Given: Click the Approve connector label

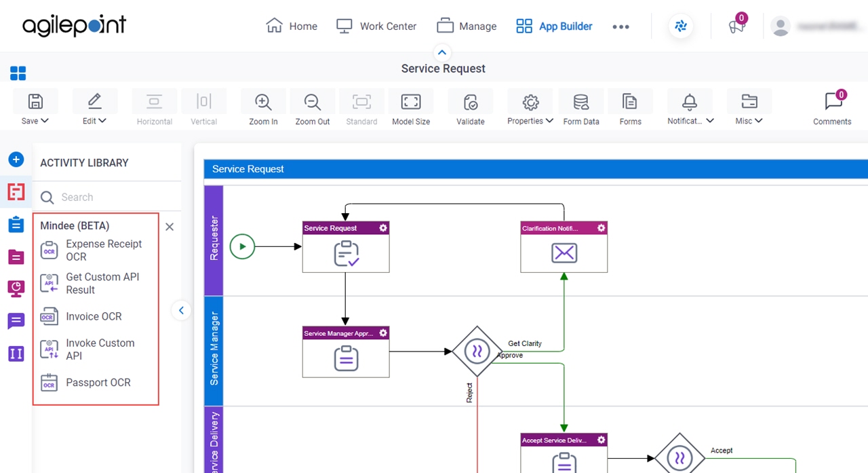Looking at the screenshot, I should 510,355.
